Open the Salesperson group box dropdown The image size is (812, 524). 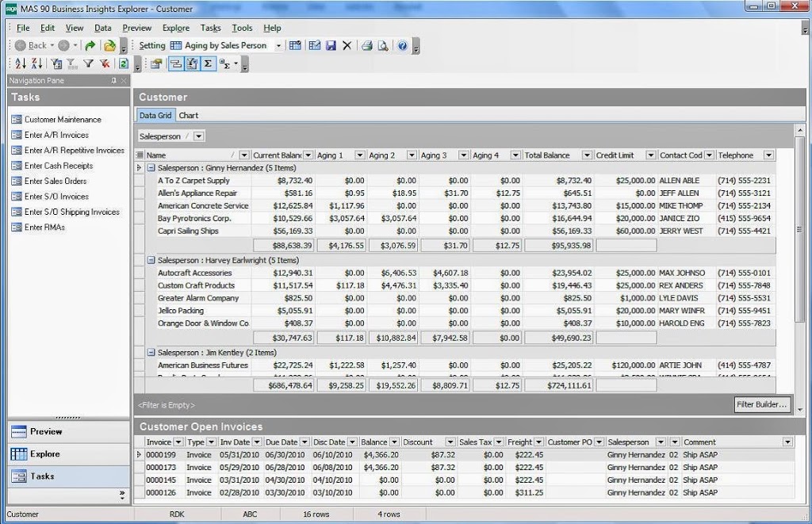[x=199, y=136]
